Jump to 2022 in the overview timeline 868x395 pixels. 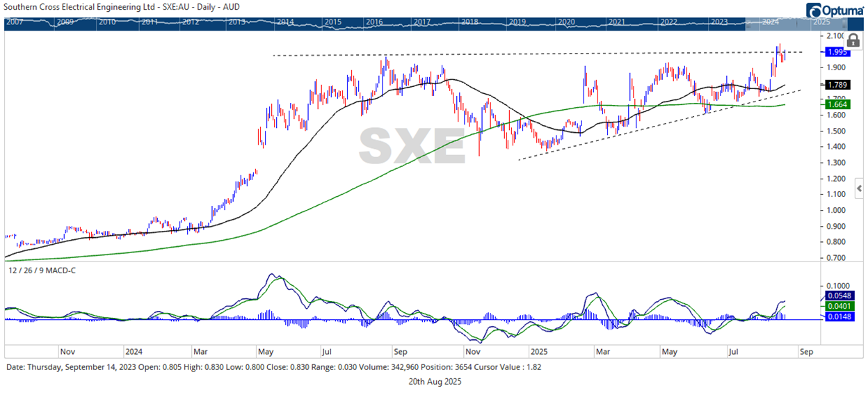coord(668,22)
